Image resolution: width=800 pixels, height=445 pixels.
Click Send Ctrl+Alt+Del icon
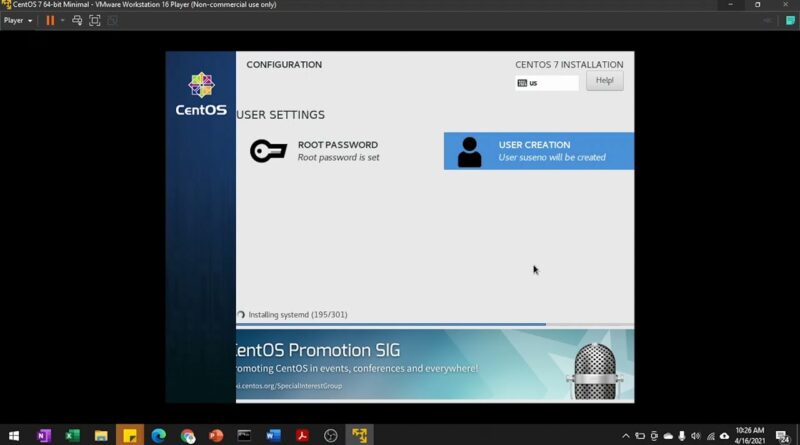click(77, 20)
